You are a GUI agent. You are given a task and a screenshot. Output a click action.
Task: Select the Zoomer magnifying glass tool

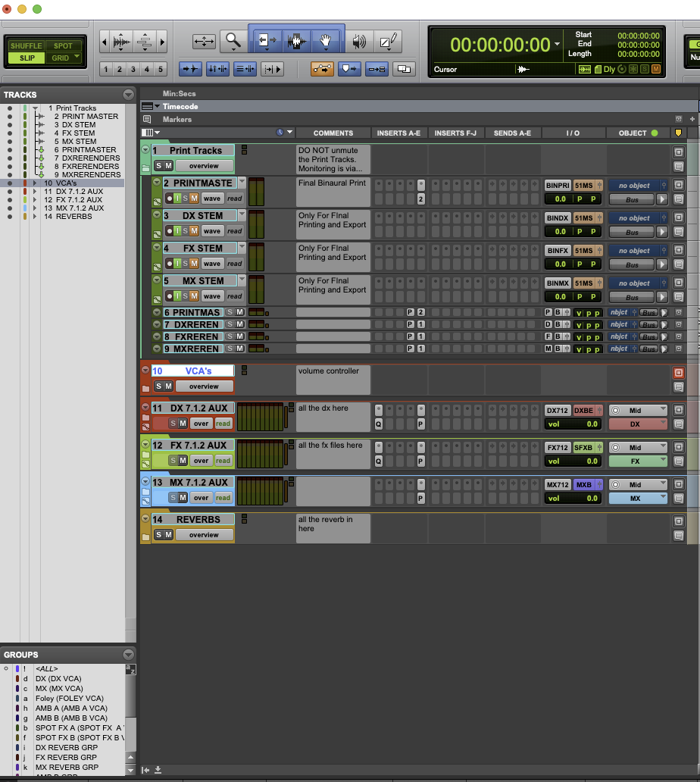coord(233,40)
